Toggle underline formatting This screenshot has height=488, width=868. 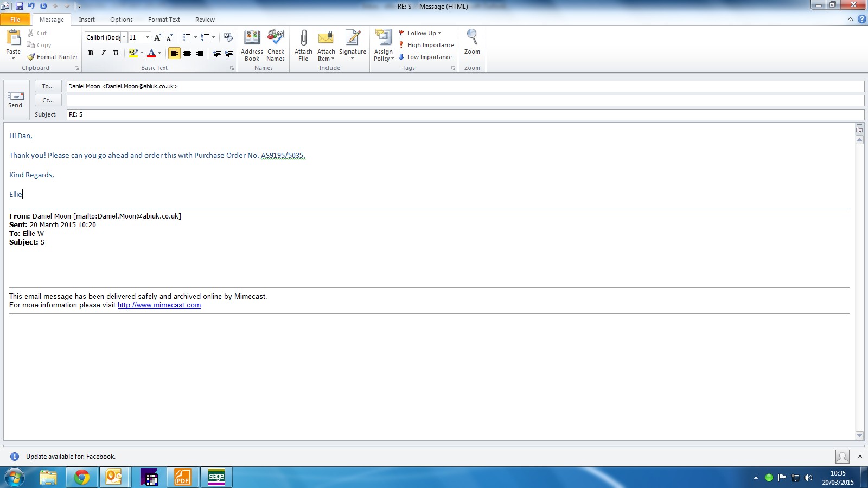point(116,53)
